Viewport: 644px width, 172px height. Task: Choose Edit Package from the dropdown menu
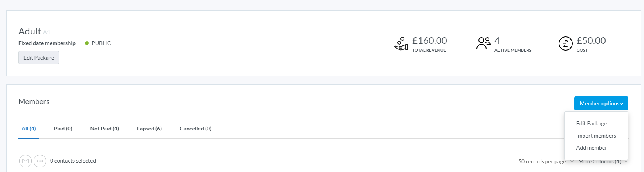pos(591,123)
